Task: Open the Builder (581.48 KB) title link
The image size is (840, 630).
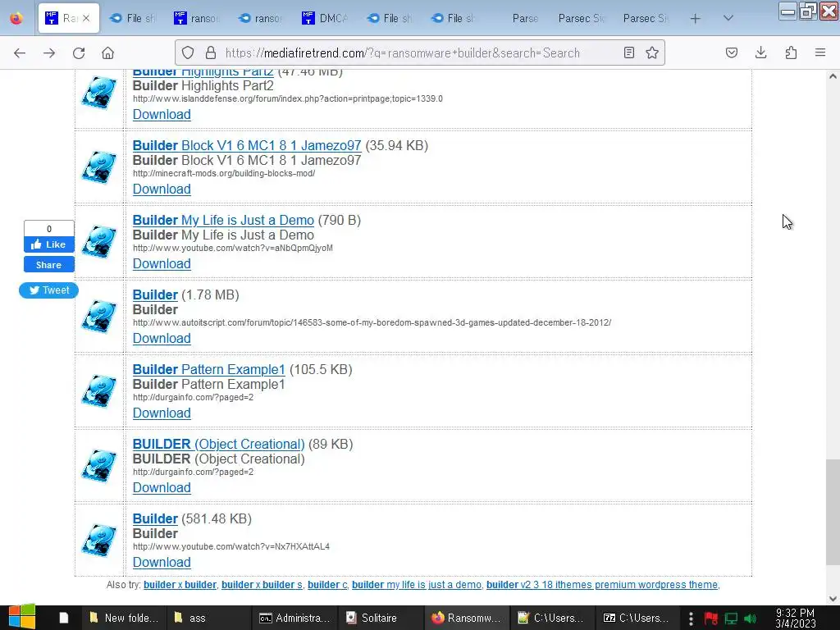Action: pos(155,518)
